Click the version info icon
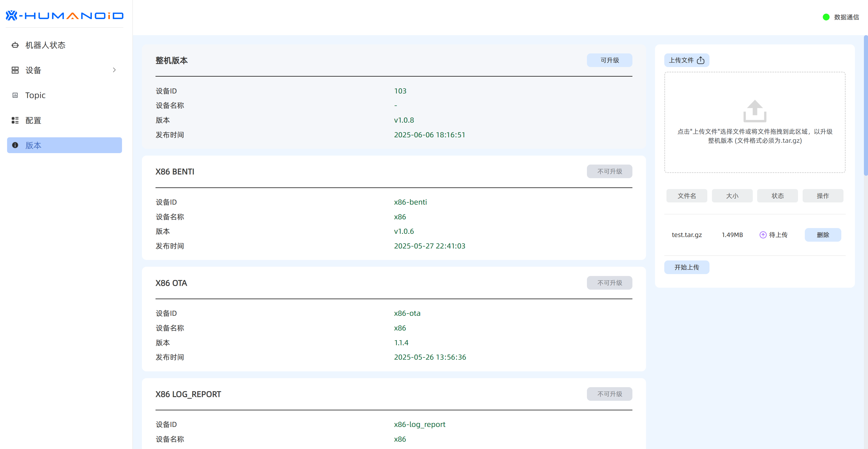The height and width of the screenshot is (449, 868). coord(15,145)
